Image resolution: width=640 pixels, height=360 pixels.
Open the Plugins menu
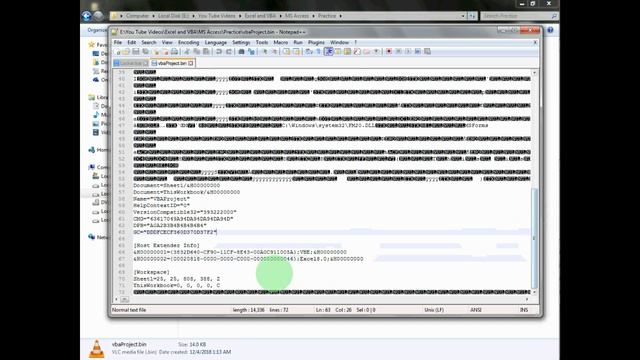click(x=316, y=42)
